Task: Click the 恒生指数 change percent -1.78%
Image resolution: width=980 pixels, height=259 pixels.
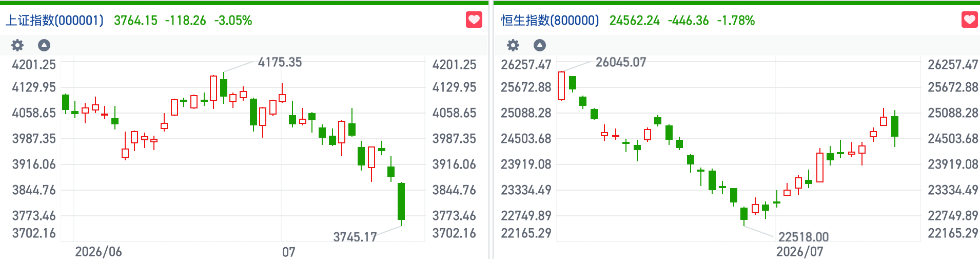Action: tap(736, 21)
